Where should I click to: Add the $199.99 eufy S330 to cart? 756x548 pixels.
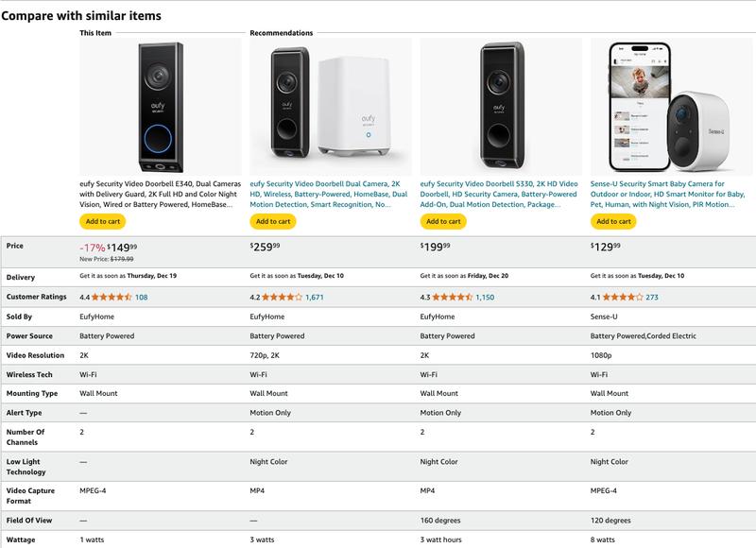click(x=442, y=221)
